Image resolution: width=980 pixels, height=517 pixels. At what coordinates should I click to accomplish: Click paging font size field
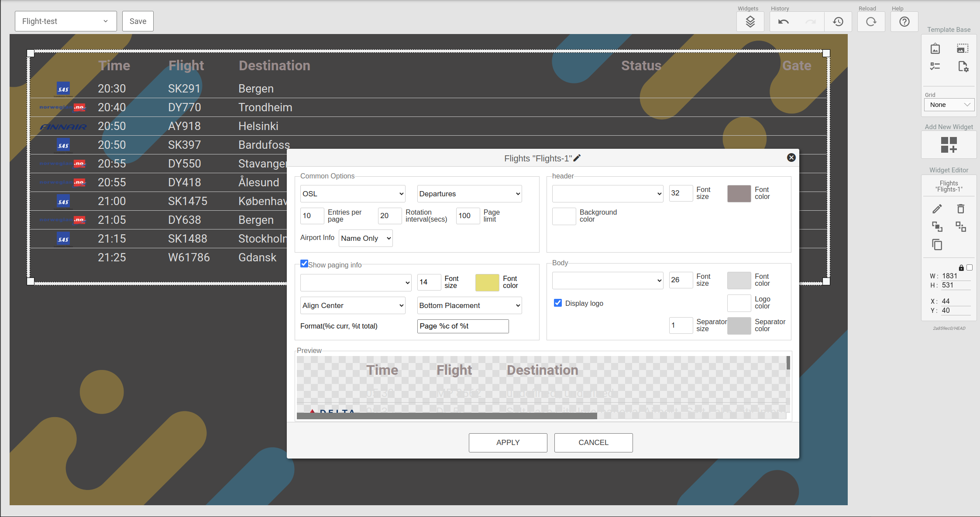[429, 282]
